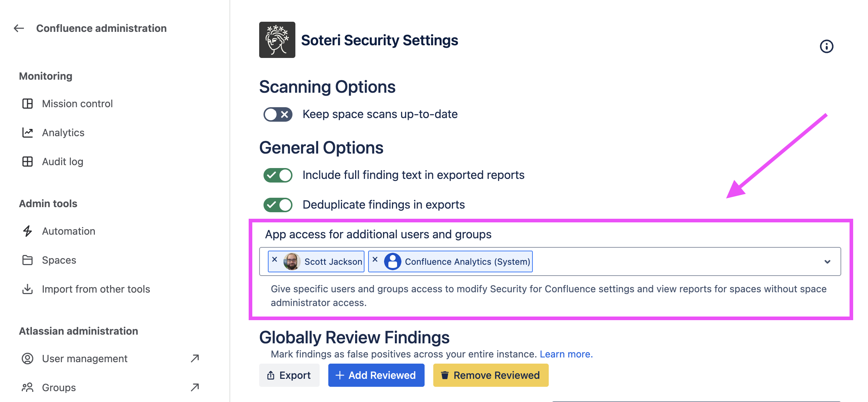
Task: Expand the app access users dropdown chevron
Action: 827,261
